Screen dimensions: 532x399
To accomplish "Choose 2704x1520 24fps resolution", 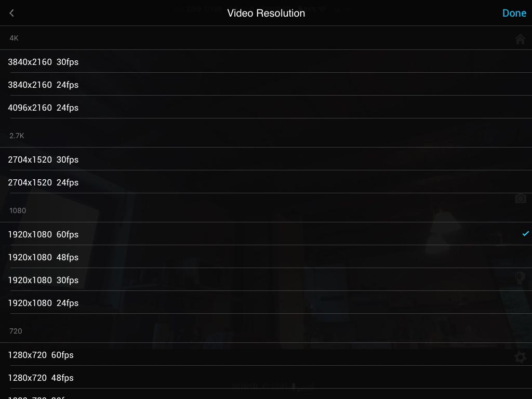I will tap(266, 182).
